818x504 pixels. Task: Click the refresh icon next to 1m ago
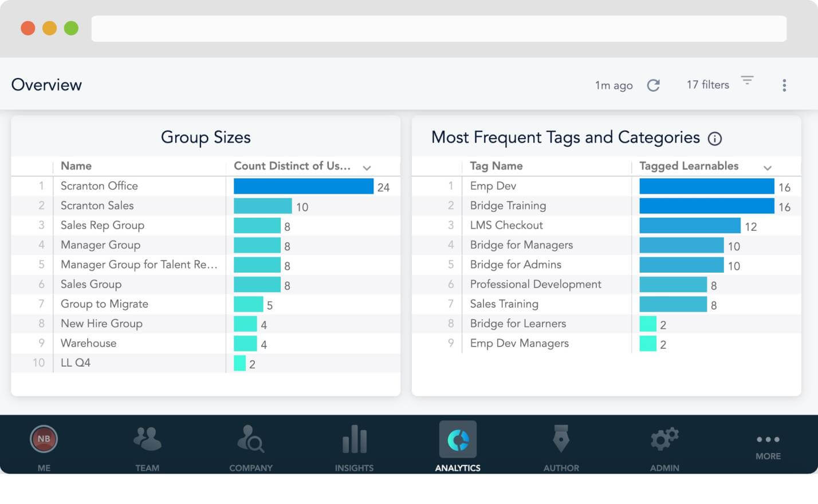pos(653,85)
